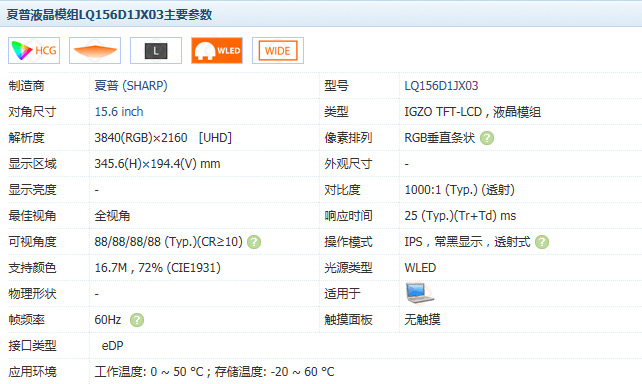642x384 pixels.
Task: Open the 夏普 (SHARP) manufacturer link
Action: pos(131,86)
